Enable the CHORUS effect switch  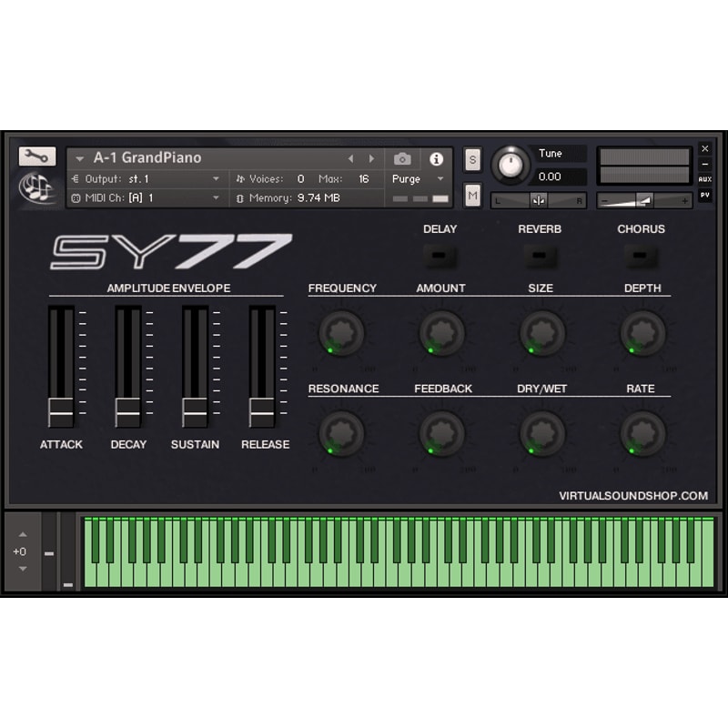pos(641,257)
